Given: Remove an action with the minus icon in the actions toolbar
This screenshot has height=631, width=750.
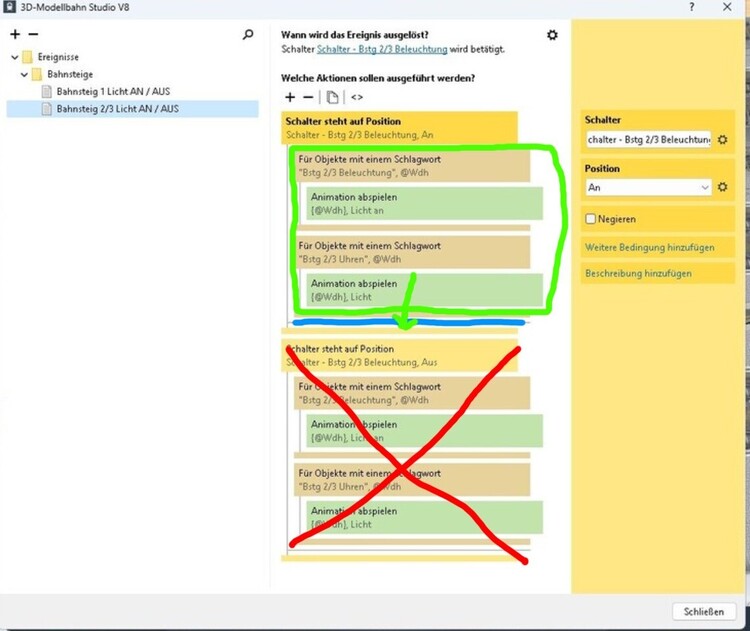Looking at the screenshot, I should click(308, 98).
